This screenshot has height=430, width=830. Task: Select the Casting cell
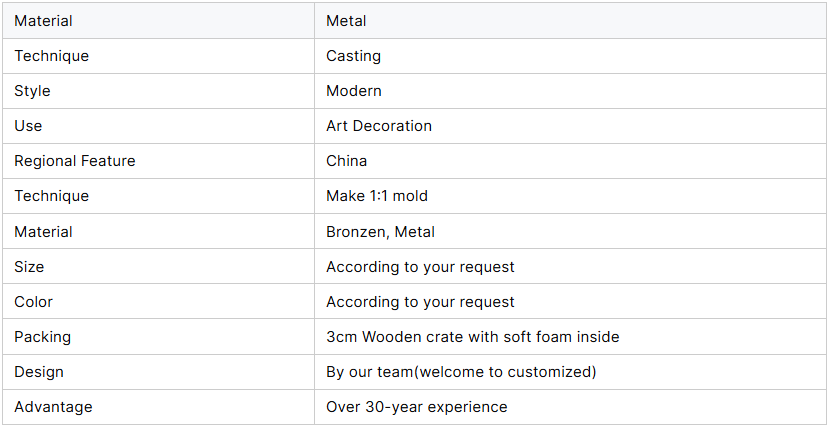(x=570, y=56)
